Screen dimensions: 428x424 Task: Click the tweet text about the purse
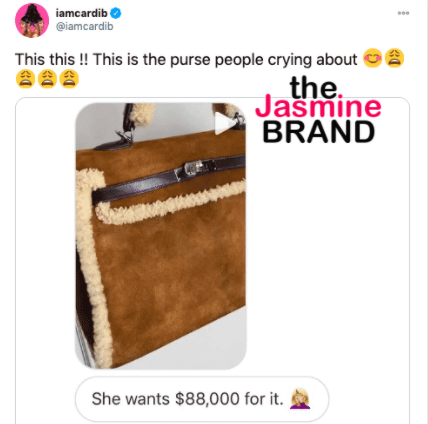pyautogui.click(x=186, y=60)
